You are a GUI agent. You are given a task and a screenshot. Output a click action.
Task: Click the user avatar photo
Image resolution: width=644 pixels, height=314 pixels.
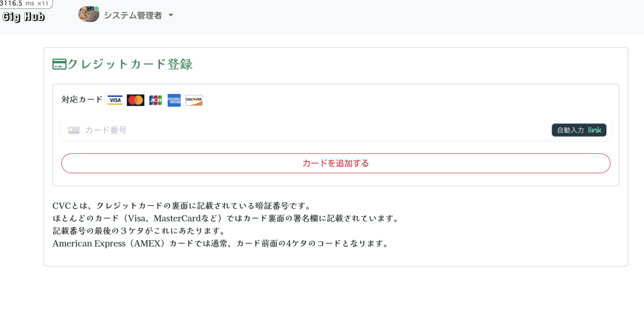point(88,14)
